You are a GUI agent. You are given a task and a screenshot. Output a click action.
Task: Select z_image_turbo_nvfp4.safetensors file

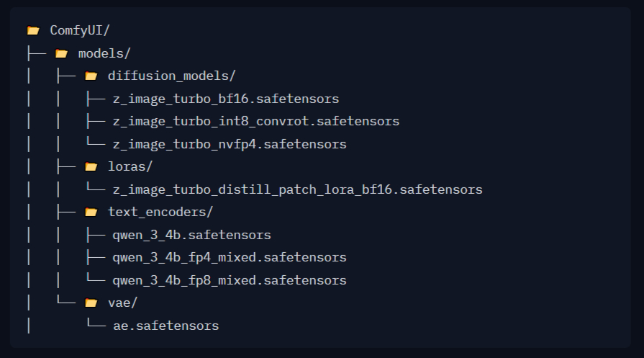tap(230, 144)
